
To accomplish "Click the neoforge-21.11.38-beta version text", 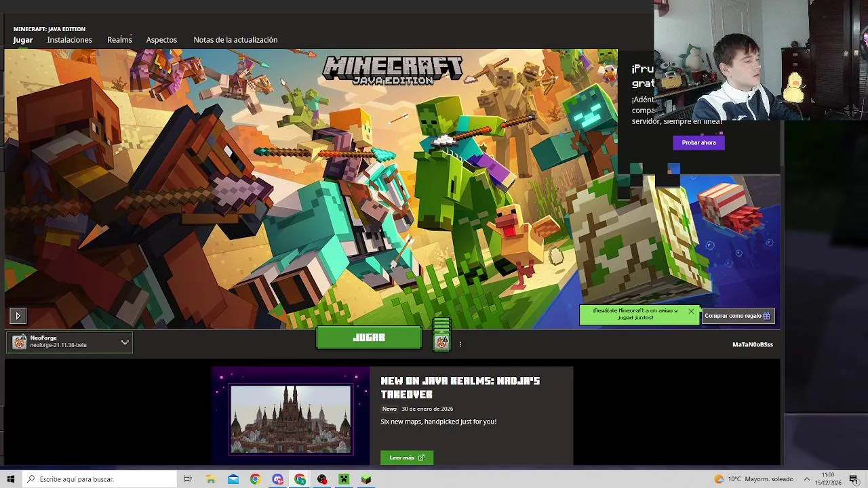I will tap(58, 346).
